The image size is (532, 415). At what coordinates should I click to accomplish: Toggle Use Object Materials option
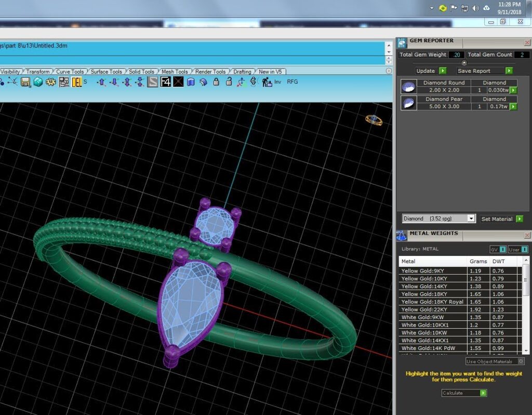[495, 361]
